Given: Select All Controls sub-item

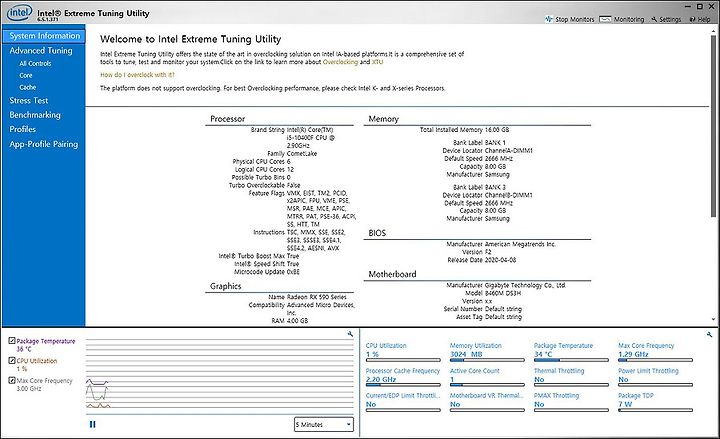Looking at the screenshot, I should point(35,63).
